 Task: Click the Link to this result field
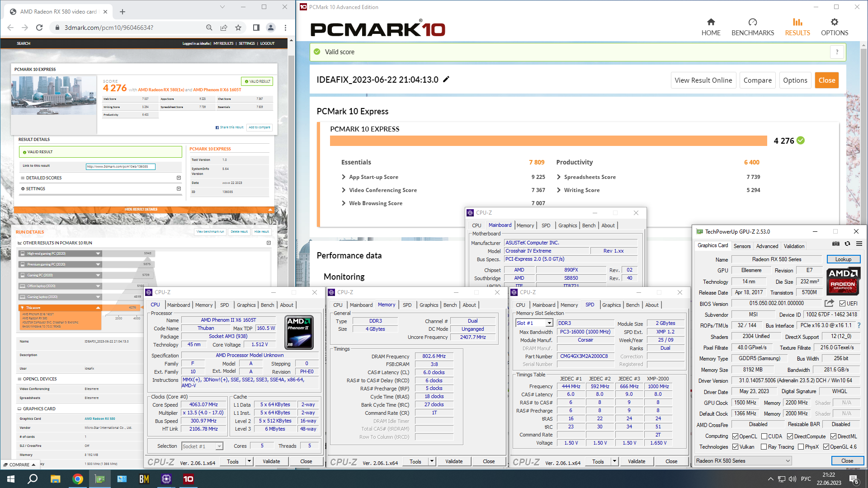120,166
